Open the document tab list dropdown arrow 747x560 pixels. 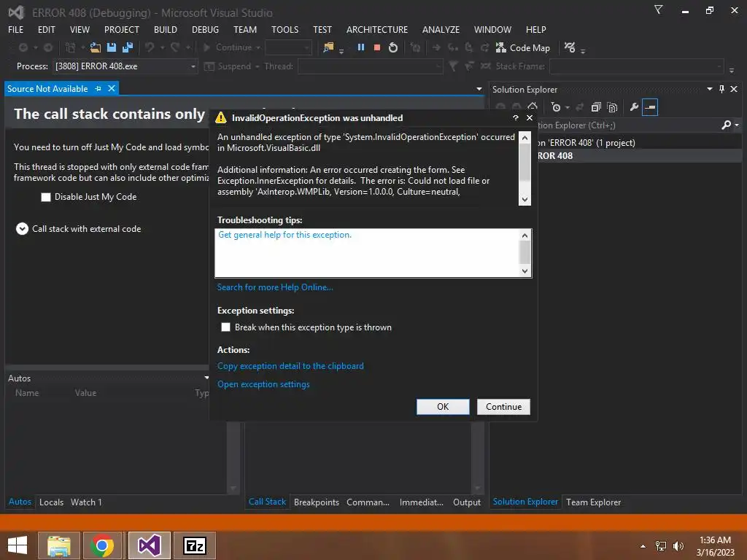point(479,89)
